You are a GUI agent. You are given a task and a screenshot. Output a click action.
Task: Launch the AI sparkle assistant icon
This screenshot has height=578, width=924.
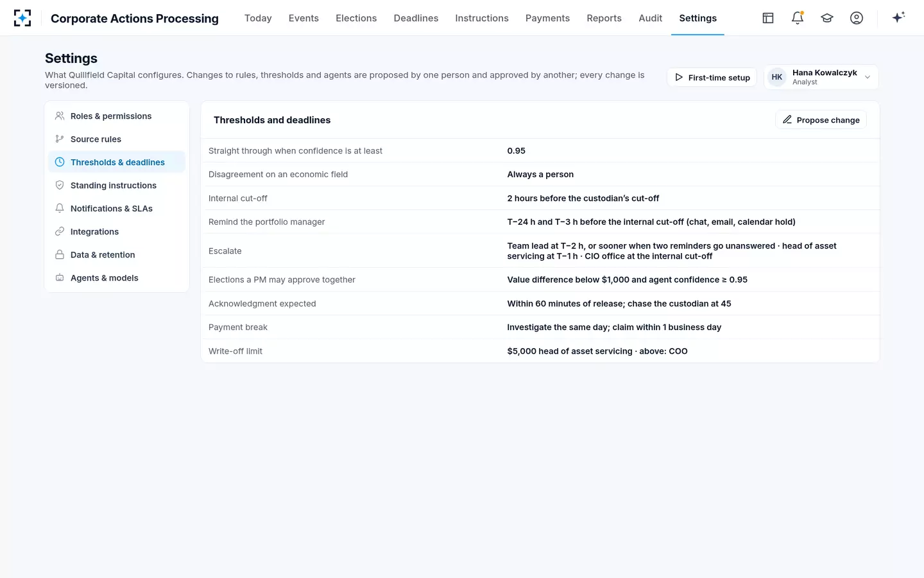(898, 17)
